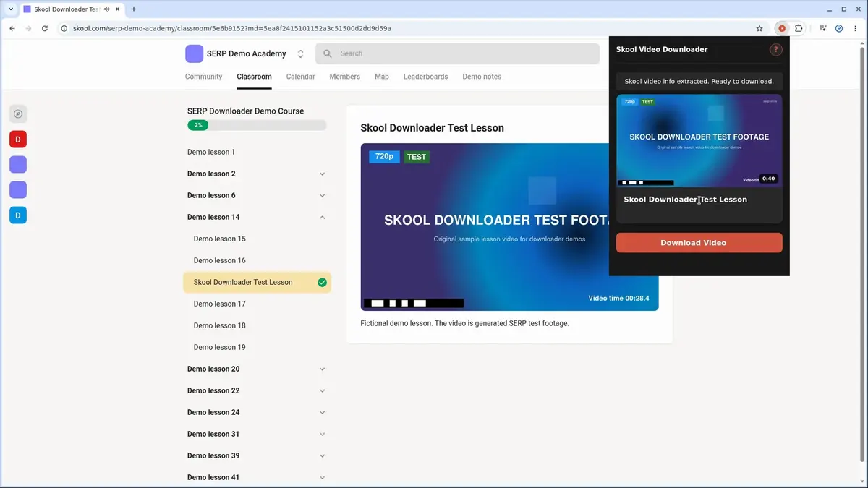Switch to the Community tab
The height and width of the screenshot is (488, 868).
pyautogui.click(x=203, y=77)
